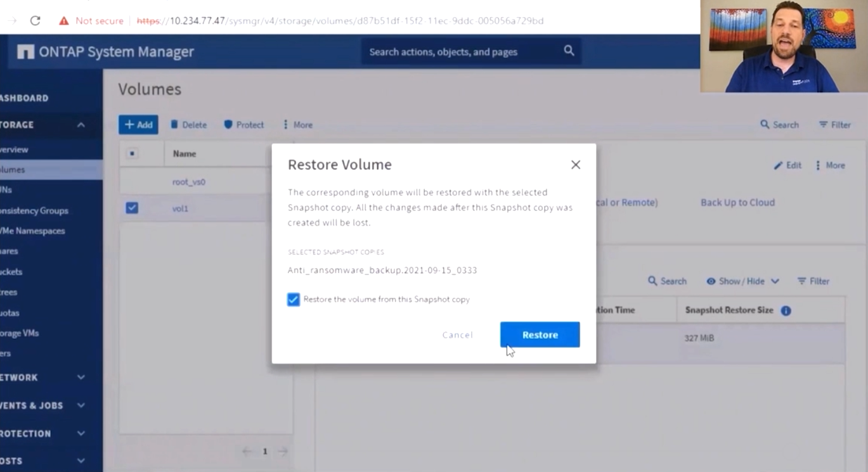Toggle the select-all checkbox in Name header

pyautogui.click(x=132, y=153)
